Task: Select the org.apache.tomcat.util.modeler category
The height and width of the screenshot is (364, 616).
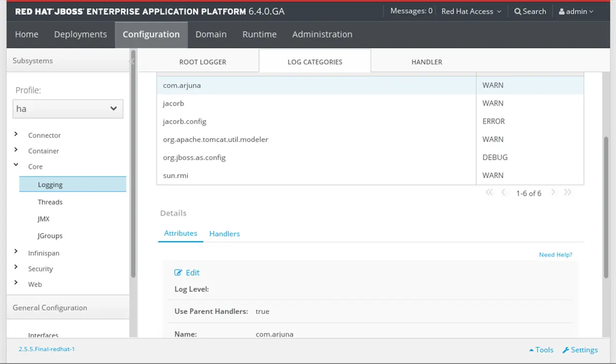Action: [x=370, y=139]
